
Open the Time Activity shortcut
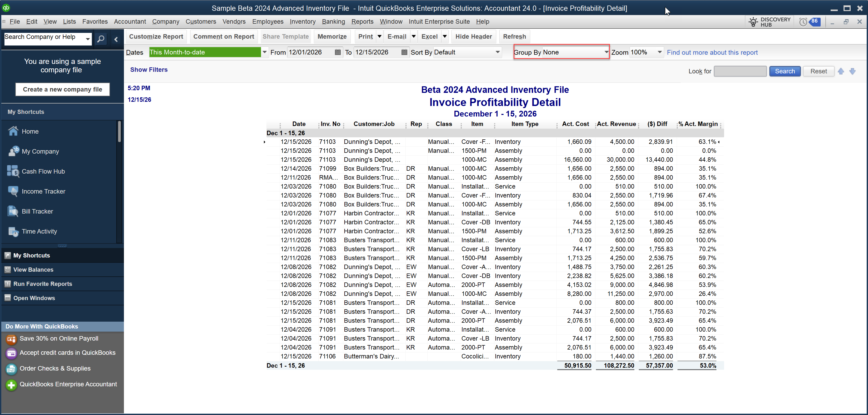click(x=13, y=231)
